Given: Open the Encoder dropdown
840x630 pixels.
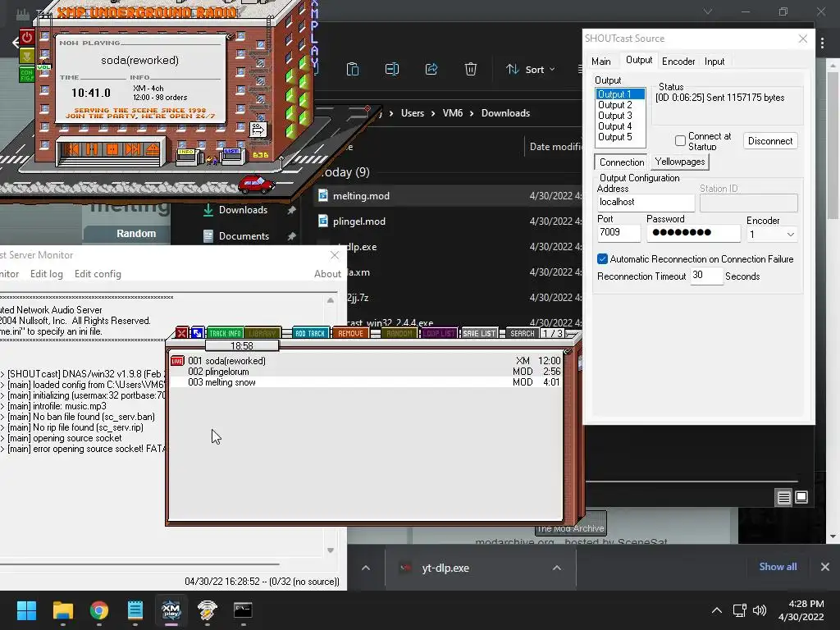Looking at the screenshot, I should click(771, 234).
